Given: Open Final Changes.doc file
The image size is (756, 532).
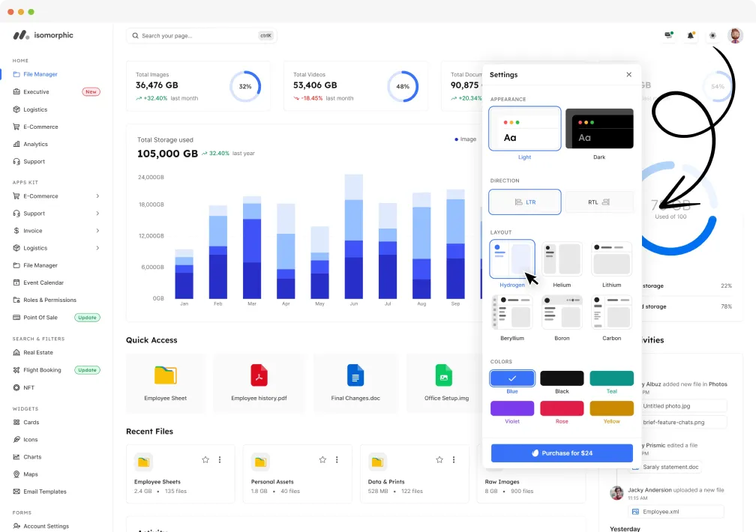Looking at the screenshot, I should pyautogui.click(x=355, y=384).
